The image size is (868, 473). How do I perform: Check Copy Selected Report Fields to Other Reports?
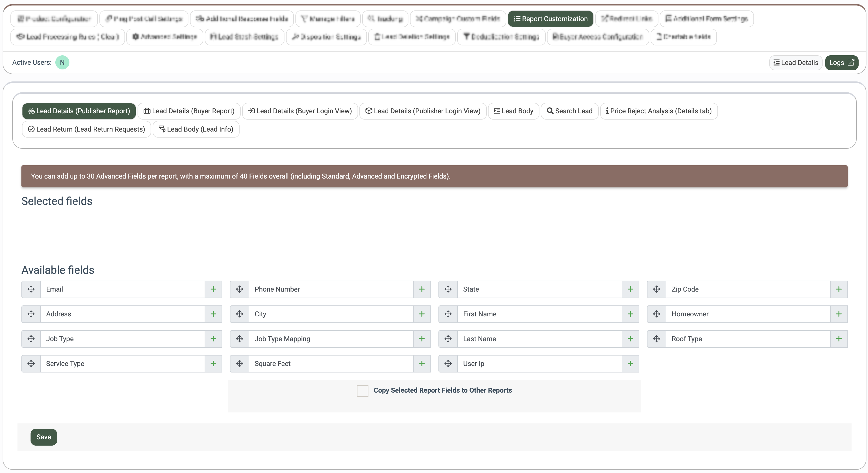click(x=362, y=391)
